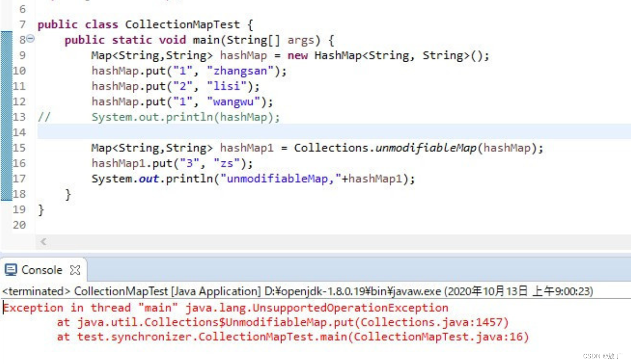Click the "wangwu" string literal

234,102
